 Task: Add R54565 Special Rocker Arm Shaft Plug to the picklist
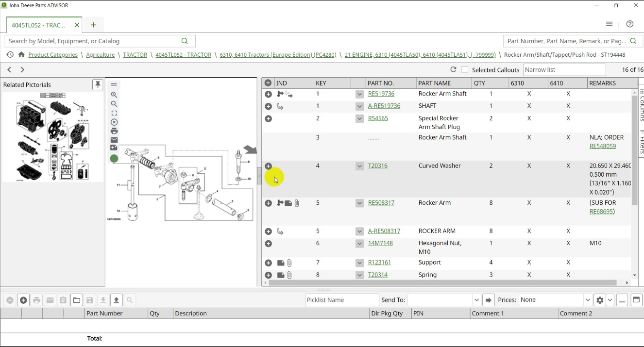coord(268,118)
